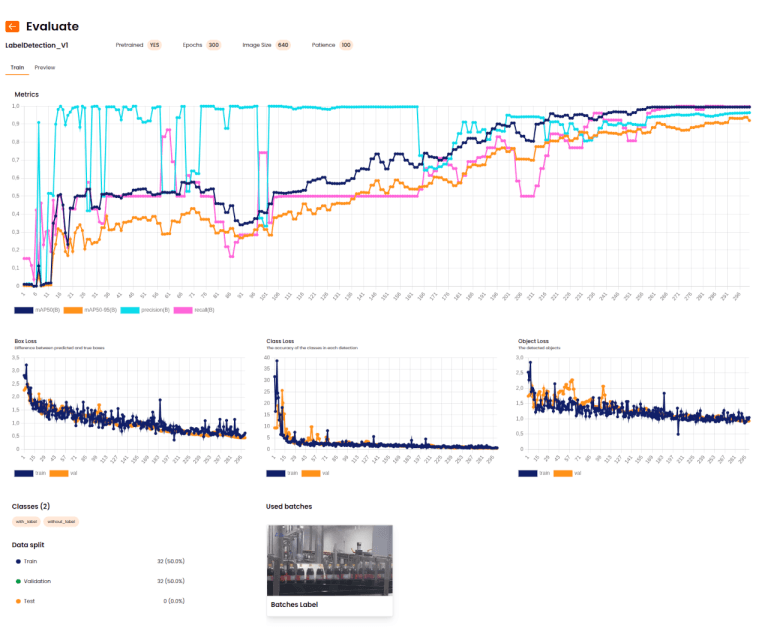Click the orange back arrow button
The height and width of the screenshot is (634, 768).
click(x=12, y=26)
